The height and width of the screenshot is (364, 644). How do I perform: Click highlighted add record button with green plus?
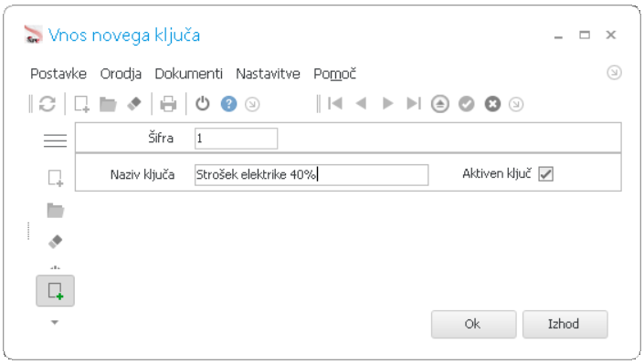click(x=55, y=290)
